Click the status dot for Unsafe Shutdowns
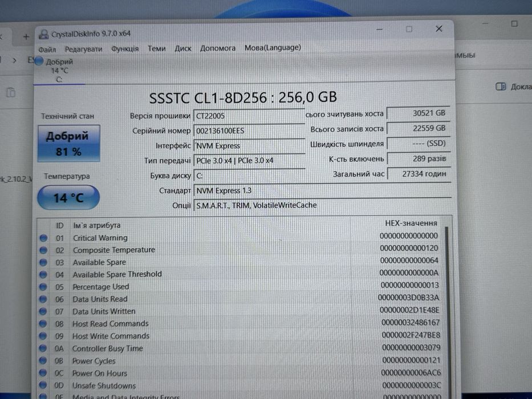This screenshot has width=532, height=399. pyautogui.click(x=43, y=385)
